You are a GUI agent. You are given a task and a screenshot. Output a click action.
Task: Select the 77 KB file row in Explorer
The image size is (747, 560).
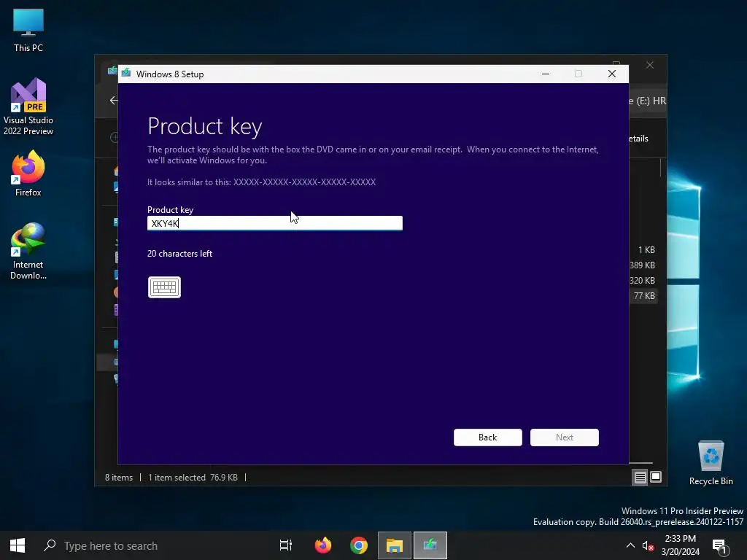click(x=644, y=296)
